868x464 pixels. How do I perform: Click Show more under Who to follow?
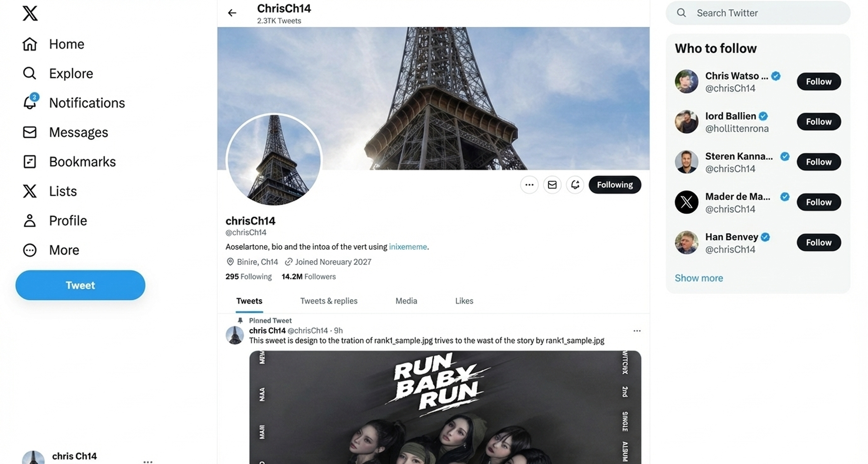698,278
